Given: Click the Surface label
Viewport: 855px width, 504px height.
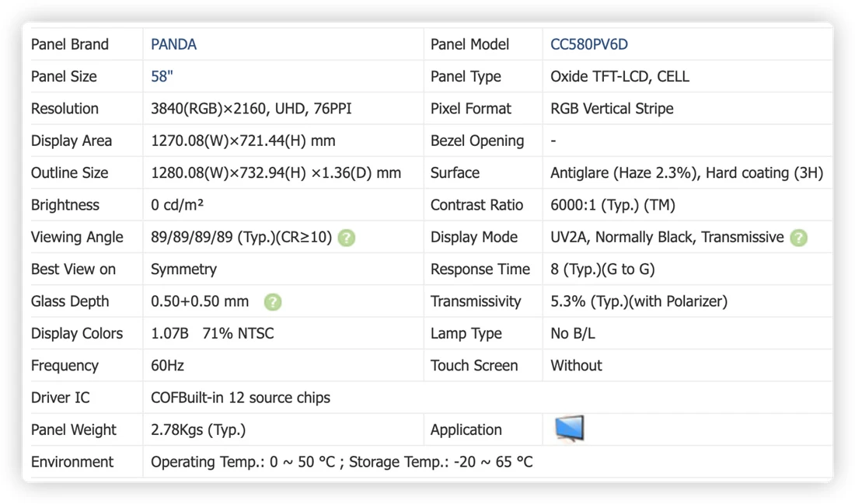Looking at the screenshot, I should point(455,172).
